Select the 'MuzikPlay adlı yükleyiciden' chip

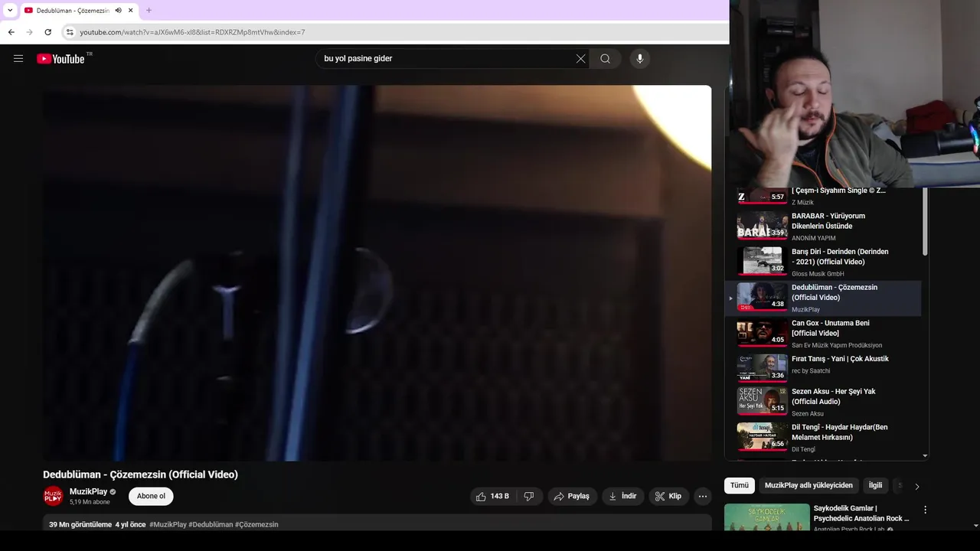[808, 485]
